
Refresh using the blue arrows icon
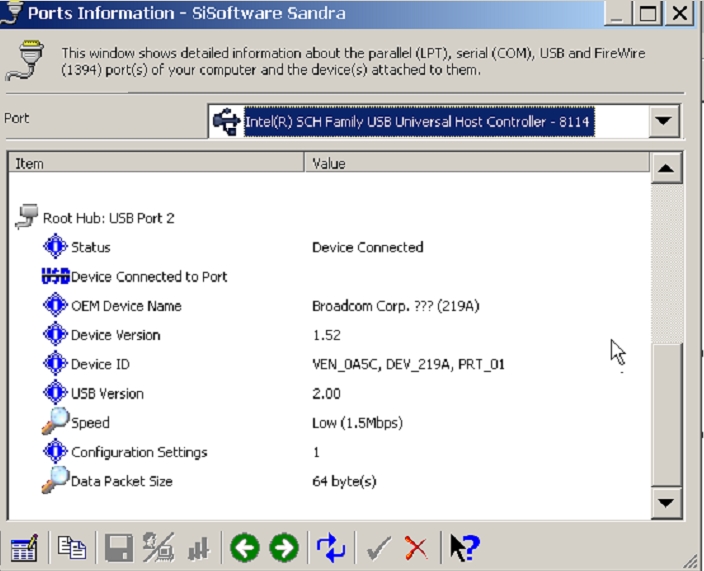(331, 548)
